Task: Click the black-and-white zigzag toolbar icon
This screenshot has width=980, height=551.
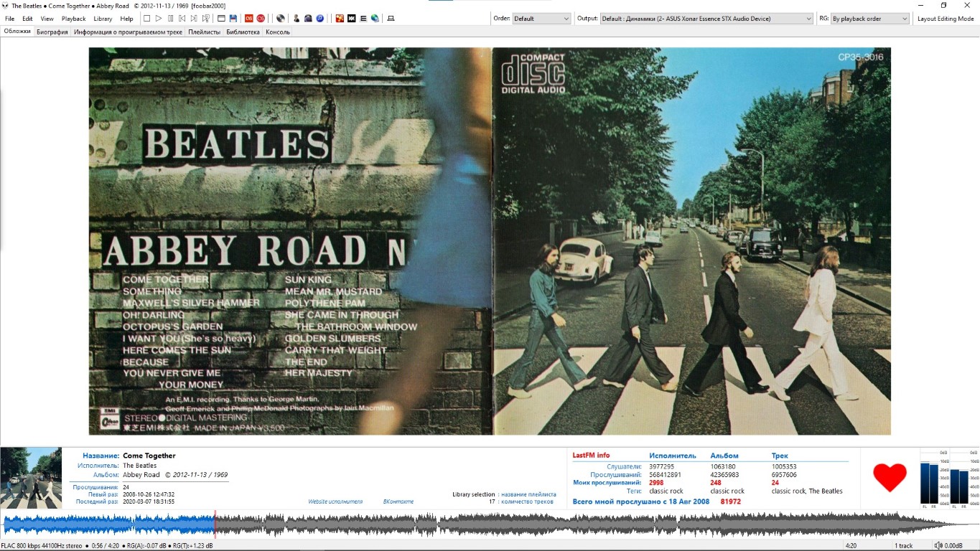Action: [352, 19]
